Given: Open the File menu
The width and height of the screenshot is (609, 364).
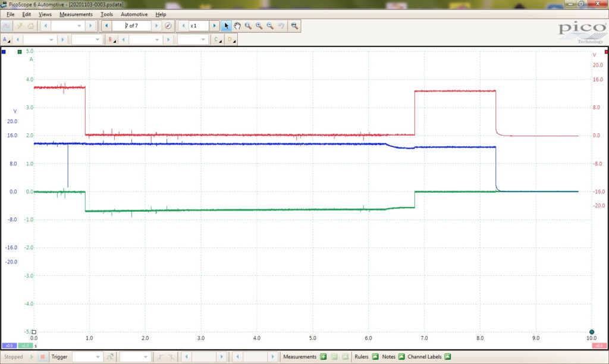Looking at the screenshot, I should click(x=11, y=14).
